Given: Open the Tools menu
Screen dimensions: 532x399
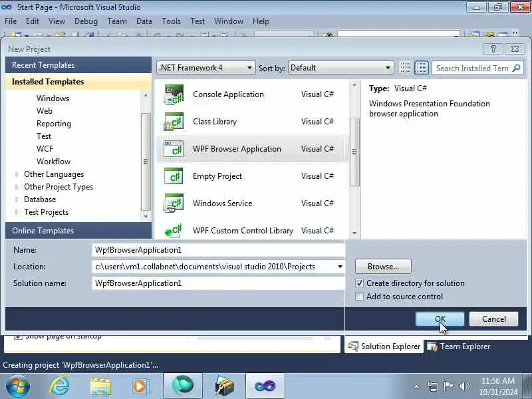Looking at the screenshot, I should [x=171, y=21].
